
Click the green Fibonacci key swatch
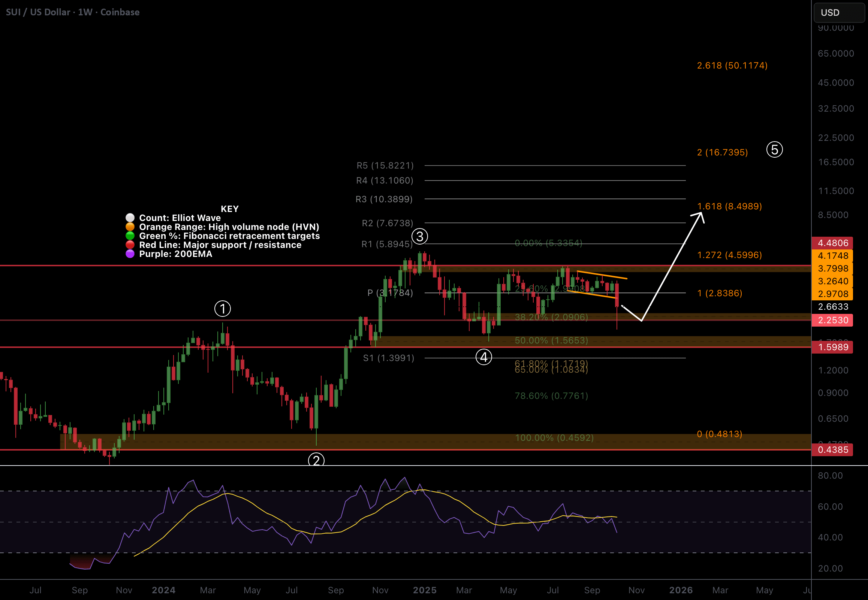[x=130, y=236]
